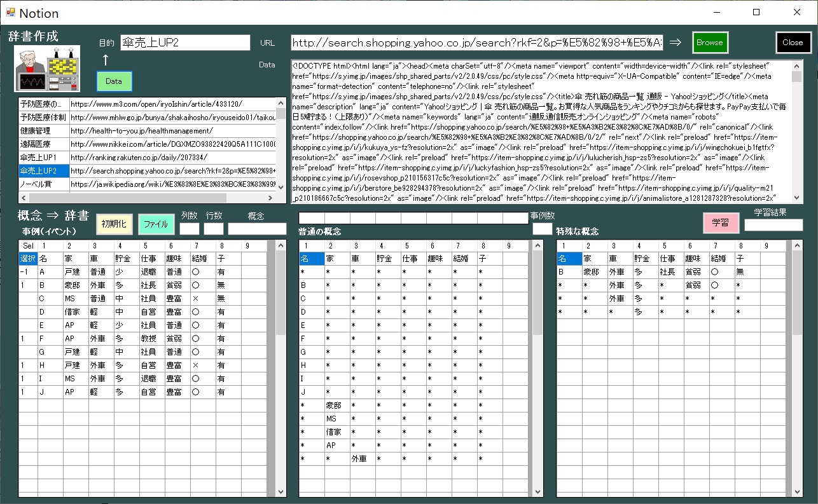
Task: Select 傘売上UP1 row in the URL list
Action: 43,157
